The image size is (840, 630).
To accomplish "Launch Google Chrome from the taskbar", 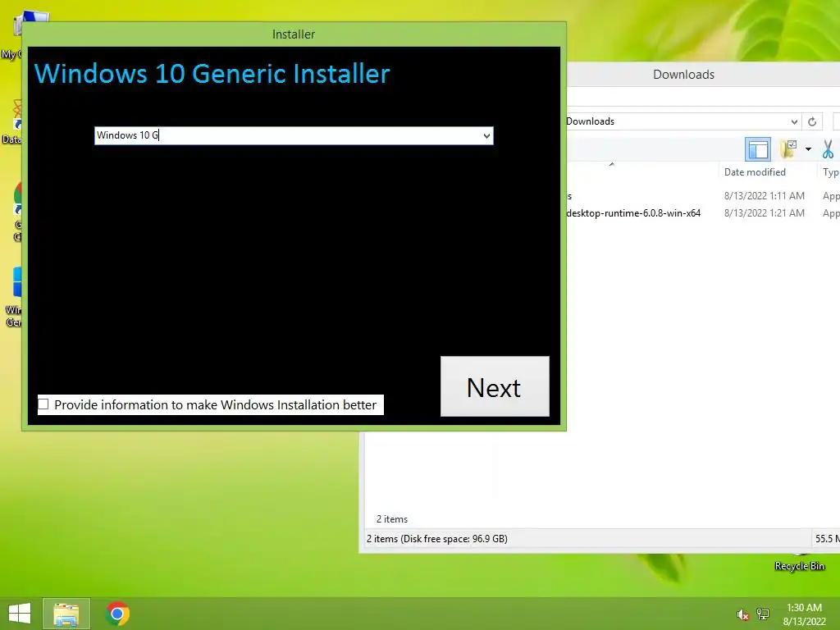I will [x=117, y=614].
